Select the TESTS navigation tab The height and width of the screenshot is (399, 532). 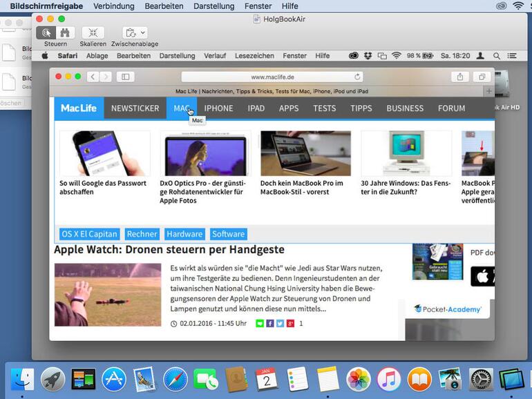(x=324, y=108)
